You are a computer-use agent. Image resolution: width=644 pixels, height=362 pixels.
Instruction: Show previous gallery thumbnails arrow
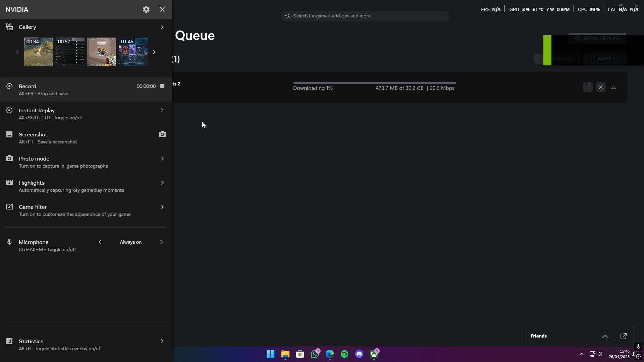pyautogui.click(x=17, y=52)
